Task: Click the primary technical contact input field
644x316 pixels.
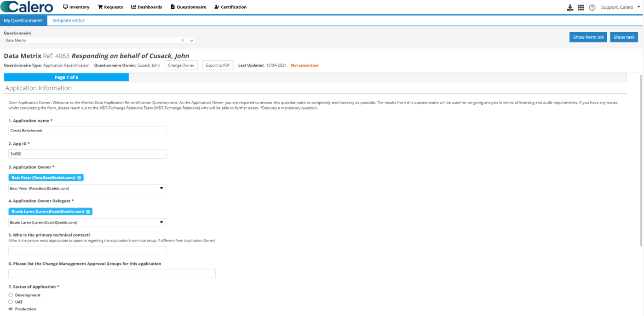Action: point(87,250)
